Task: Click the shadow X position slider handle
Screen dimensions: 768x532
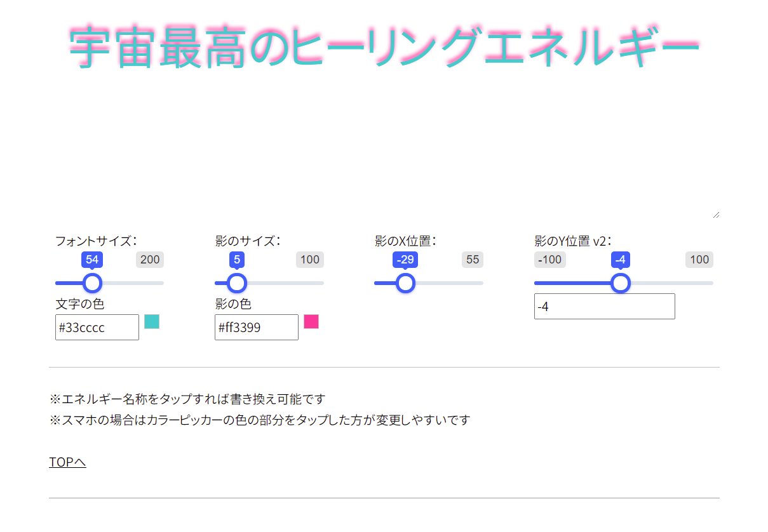Action: pos(405,283)
